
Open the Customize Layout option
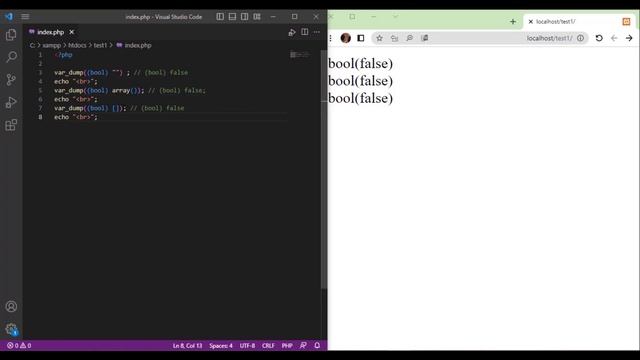pyautogui.click(x=257, y=16)
